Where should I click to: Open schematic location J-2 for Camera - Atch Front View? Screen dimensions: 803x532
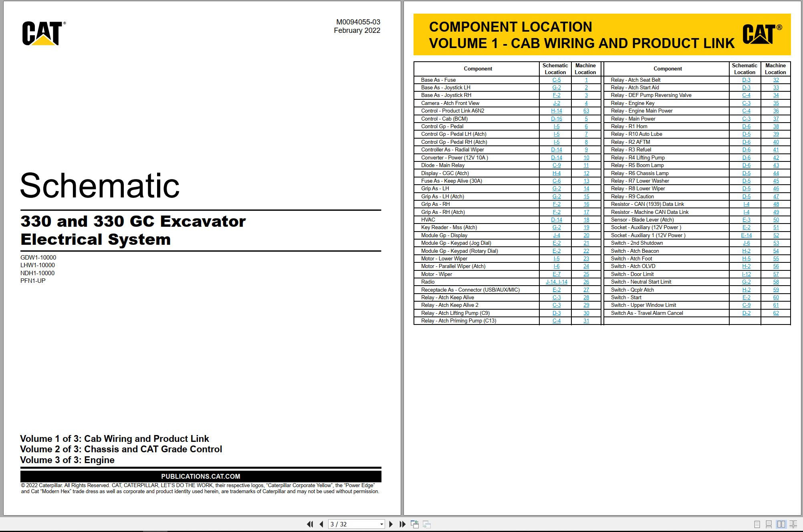tap(556, 103)
